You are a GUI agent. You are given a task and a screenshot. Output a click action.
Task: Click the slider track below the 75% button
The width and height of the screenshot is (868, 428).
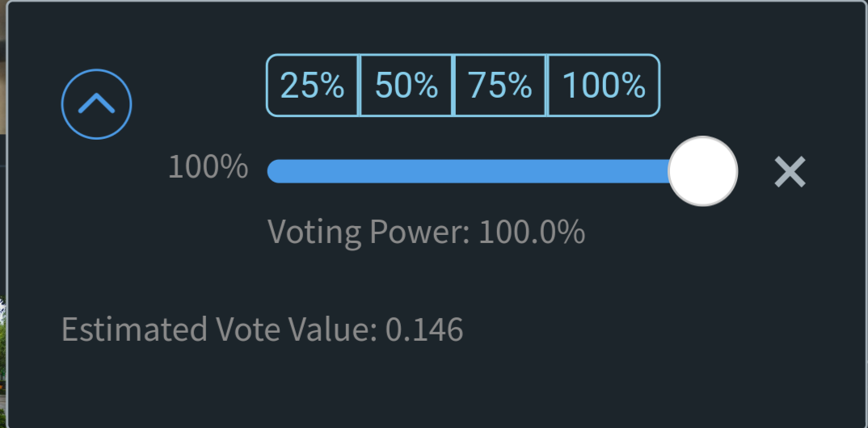pyautogui.click(x=500, y=171)
